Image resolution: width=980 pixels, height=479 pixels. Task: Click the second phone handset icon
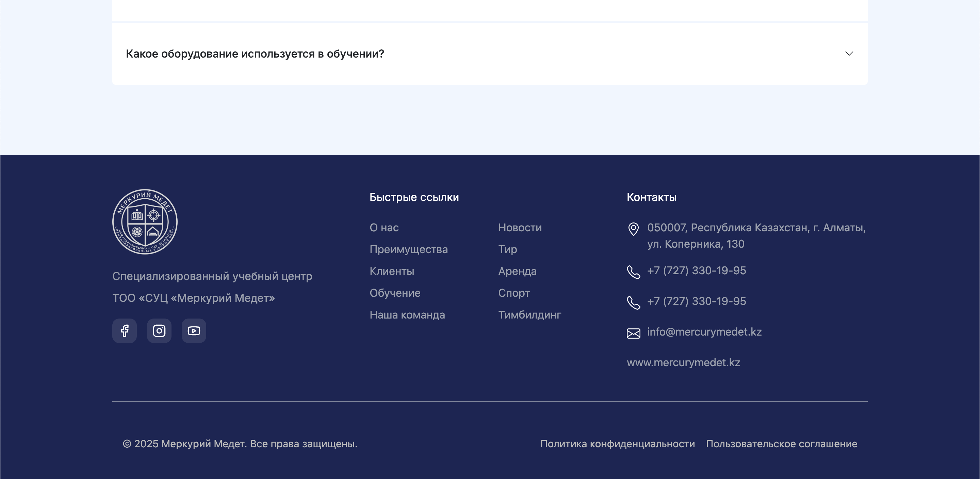pyautogui.click(x=633, y=302)
